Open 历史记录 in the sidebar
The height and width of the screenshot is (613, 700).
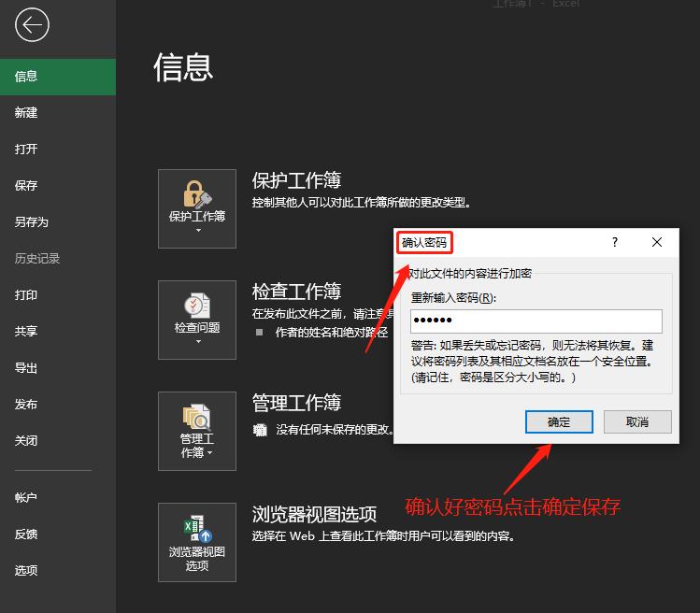pos(58,259)
